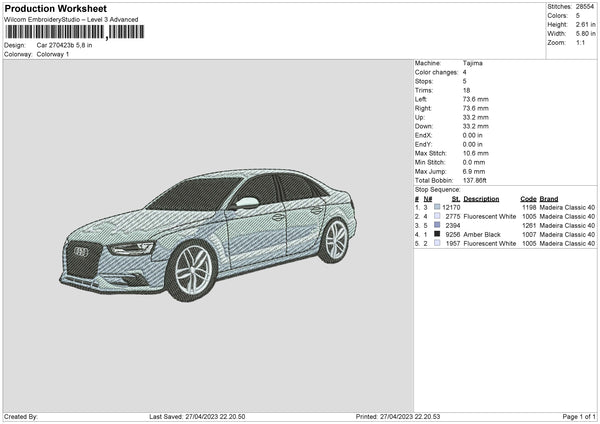Click the Amber Black color swatch
Image resolution: width=600 pixels, height=424 pixels.
point(437,234)
